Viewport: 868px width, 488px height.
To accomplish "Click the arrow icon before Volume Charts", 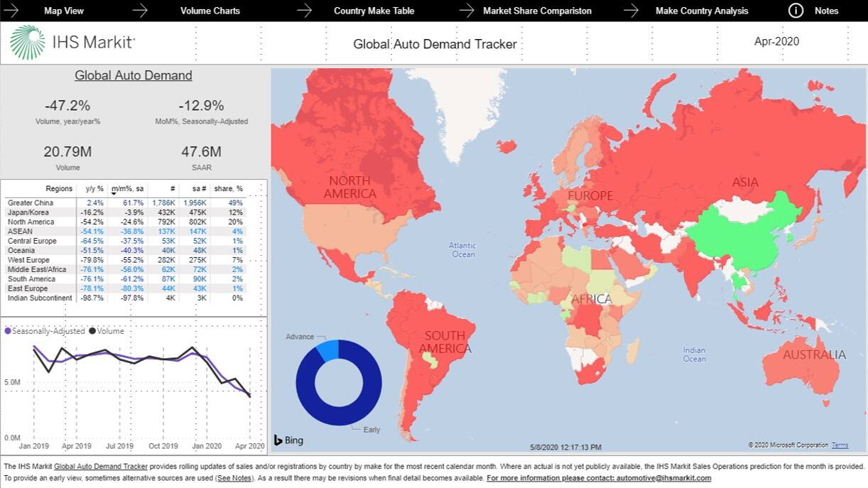I will [x=140, y=11].
